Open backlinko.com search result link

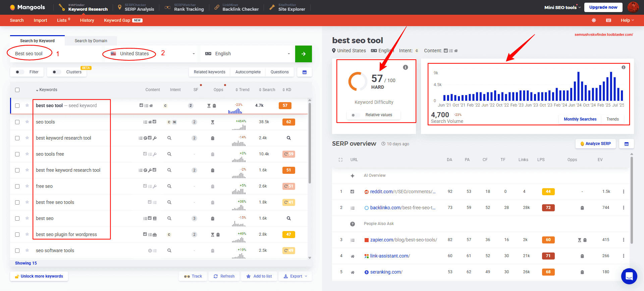coord(403,208)
